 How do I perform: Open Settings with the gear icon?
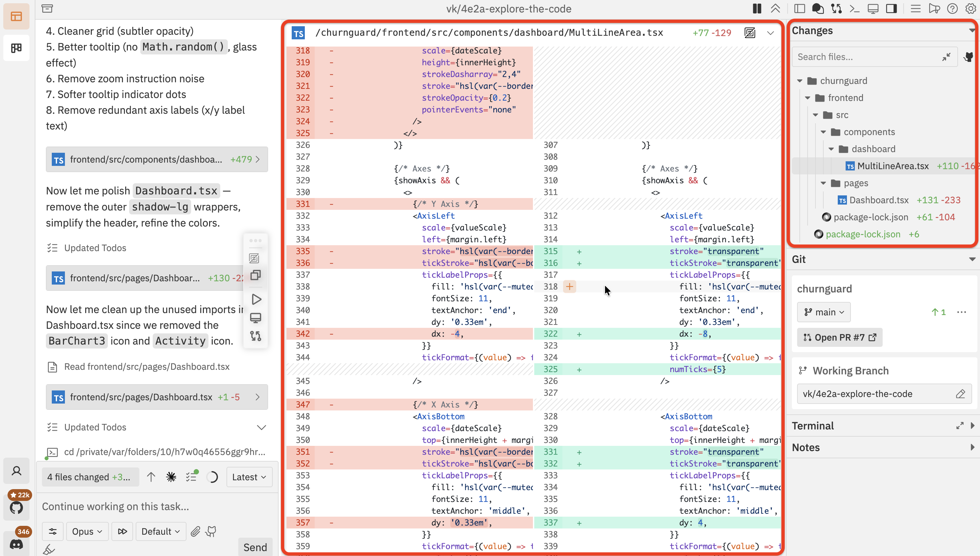971,9
